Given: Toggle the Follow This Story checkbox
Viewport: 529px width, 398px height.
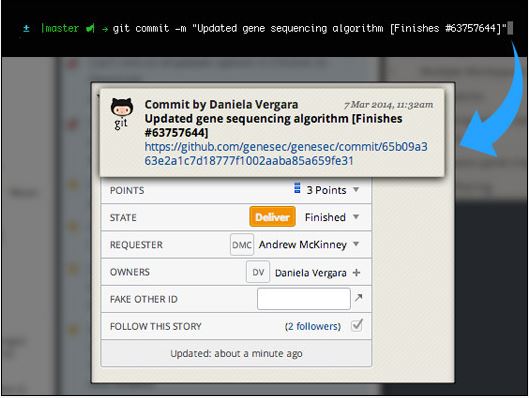Looking at the screenshot, I should pyautogui.click(x=357, y=325).
